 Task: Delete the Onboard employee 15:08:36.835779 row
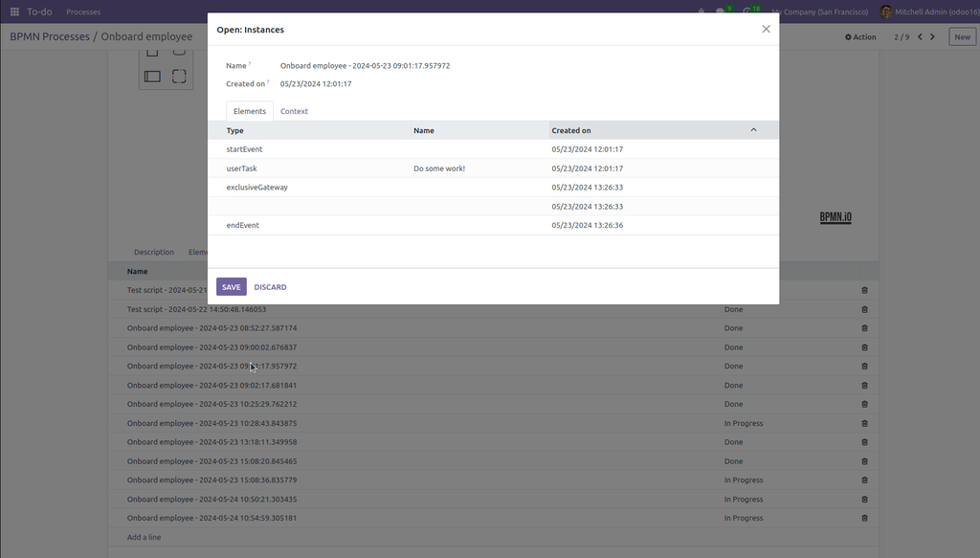point(864,480)
